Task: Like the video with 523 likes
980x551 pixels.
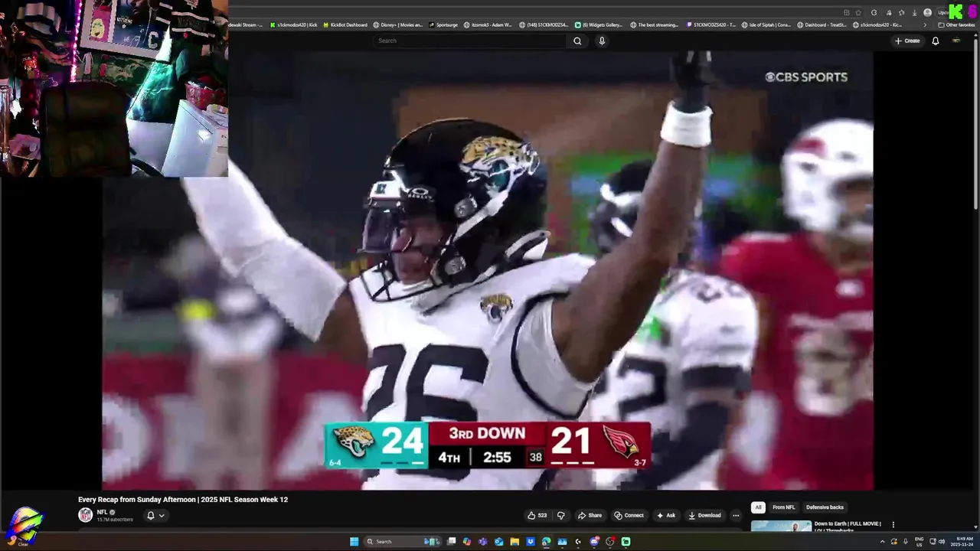Action: (537, 515)
